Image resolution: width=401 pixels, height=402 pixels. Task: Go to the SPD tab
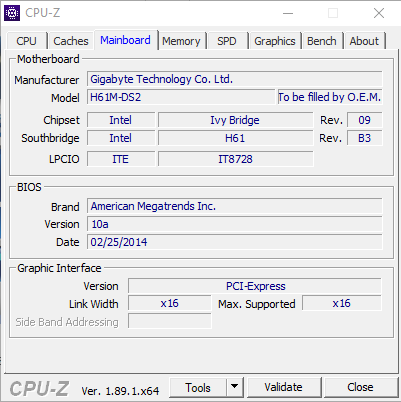[x=227, y=41]
